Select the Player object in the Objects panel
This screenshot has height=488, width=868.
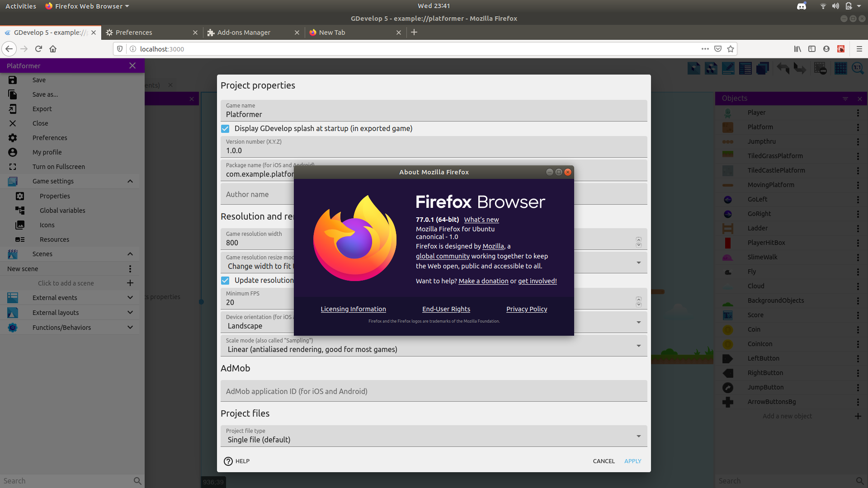click(757, 112)
